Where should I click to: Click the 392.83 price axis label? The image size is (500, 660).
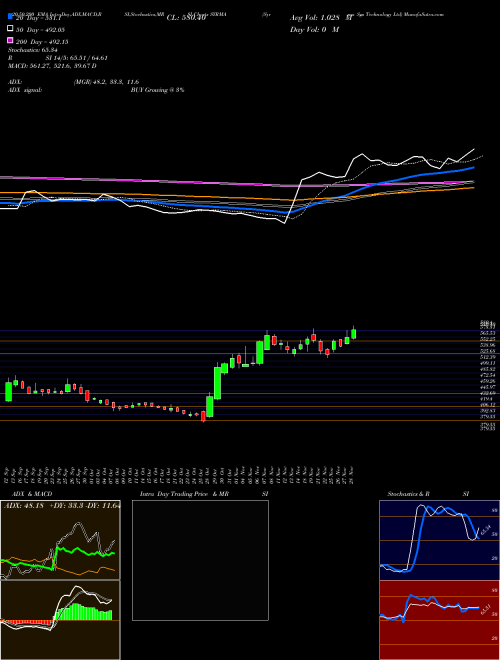point(487,410)
